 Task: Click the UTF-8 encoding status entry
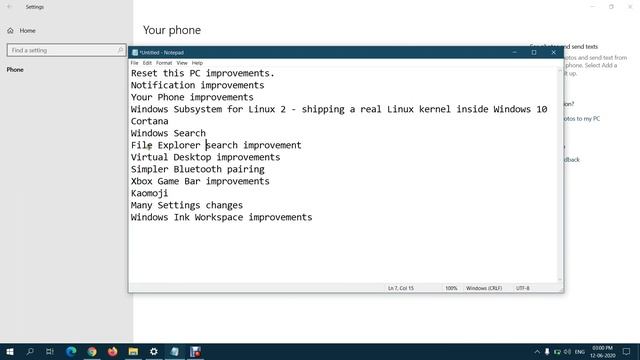click(522, 288)
